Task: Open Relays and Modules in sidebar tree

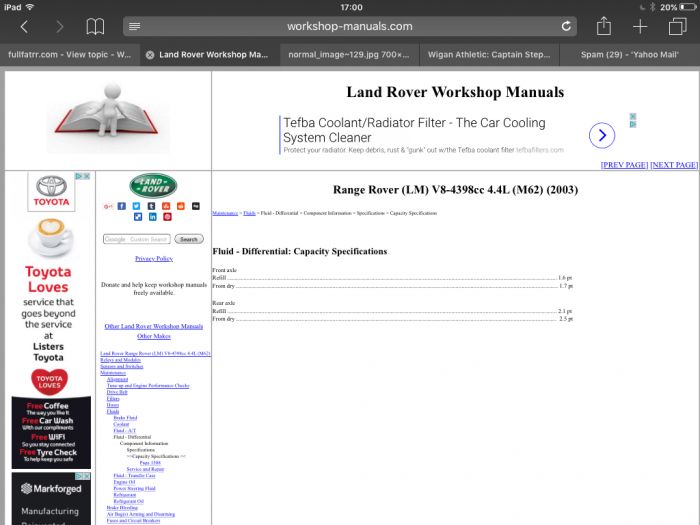Action: (x=121, y=360)
